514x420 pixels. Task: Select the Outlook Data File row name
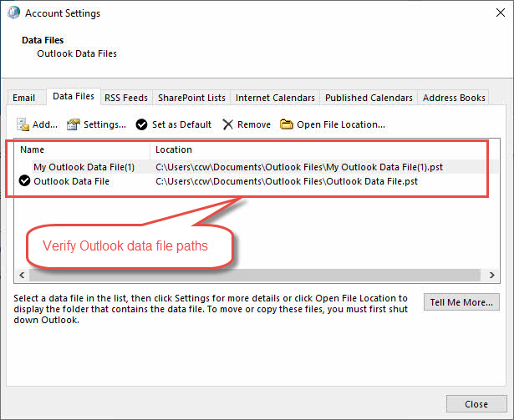click(x=72, y=181)
